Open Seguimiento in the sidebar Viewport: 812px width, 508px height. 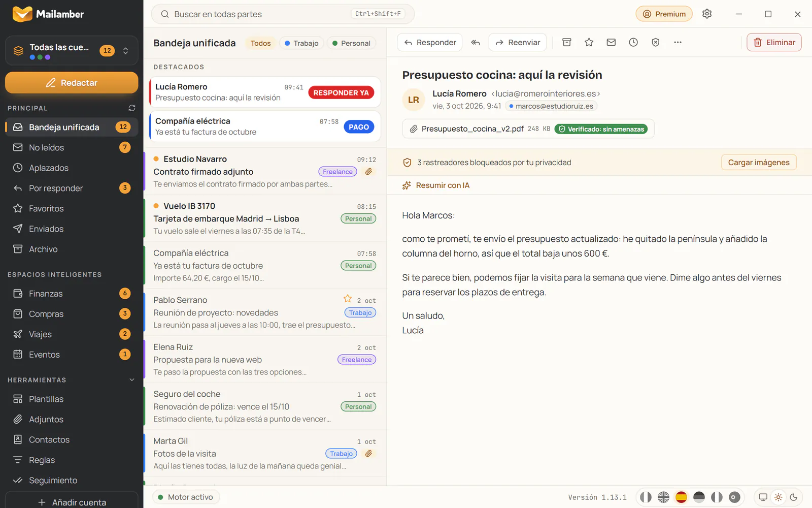72,481
